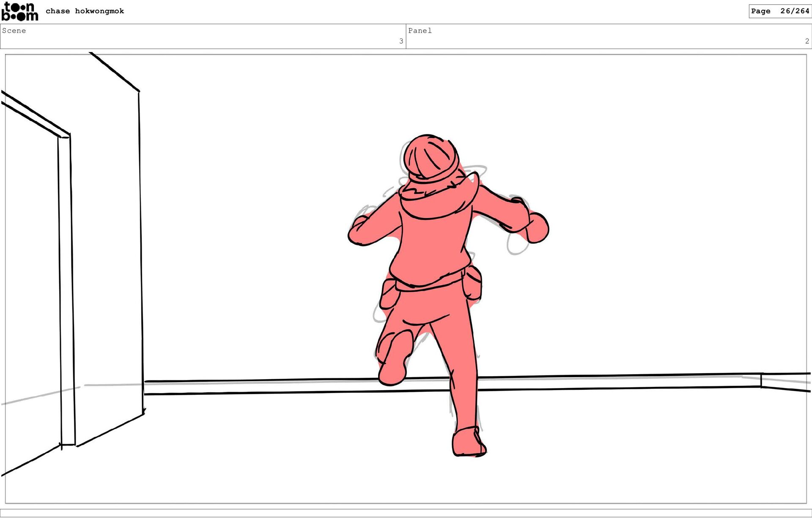The image size is (812, 525).
Task: Click the scene number 3
Action: (401, 41)
